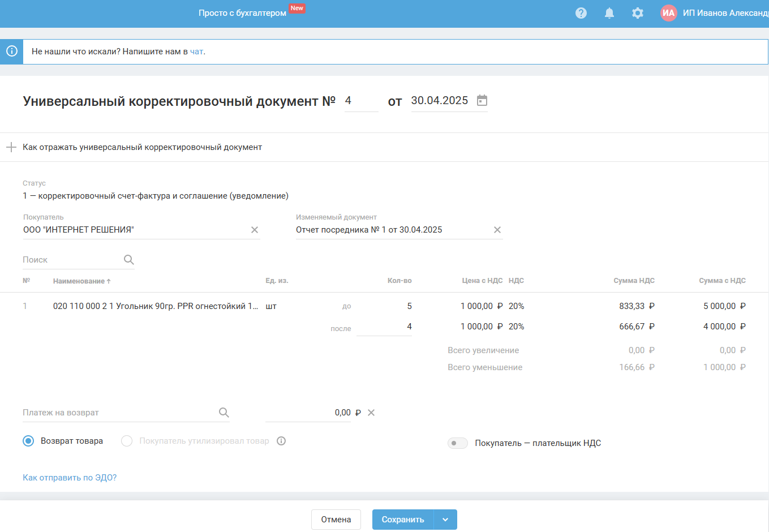Open the help question mark icon

[x=581, y=13]
